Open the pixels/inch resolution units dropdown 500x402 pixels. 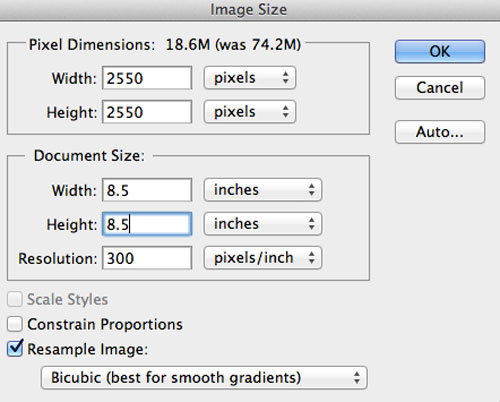pyautogui.click(x=263, y=258)
